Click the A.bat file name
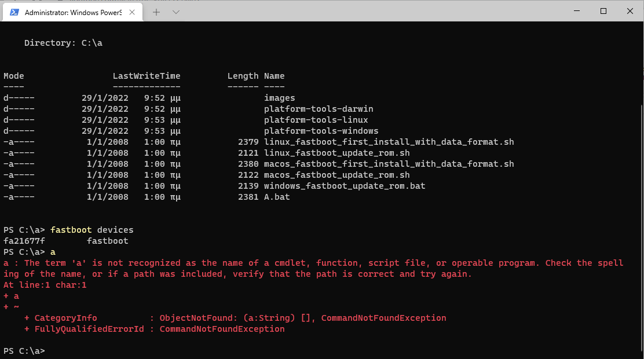The height and width of the screenshot is (359, 644). [x=277, y=197]
